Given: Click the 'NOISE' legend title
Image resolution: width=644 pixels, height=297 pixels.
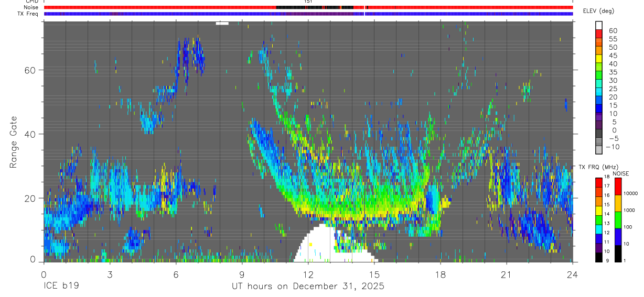Looking at the screenshot, I should coord(620,173).
